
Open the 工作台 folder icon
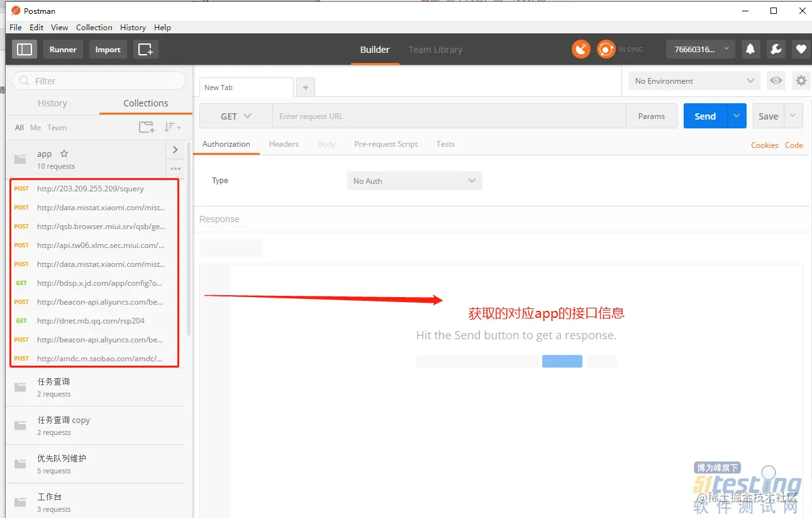(21, 502)
